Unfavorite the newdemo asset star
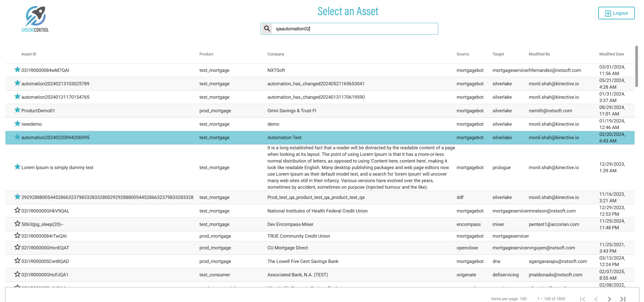 click(17, 124)
